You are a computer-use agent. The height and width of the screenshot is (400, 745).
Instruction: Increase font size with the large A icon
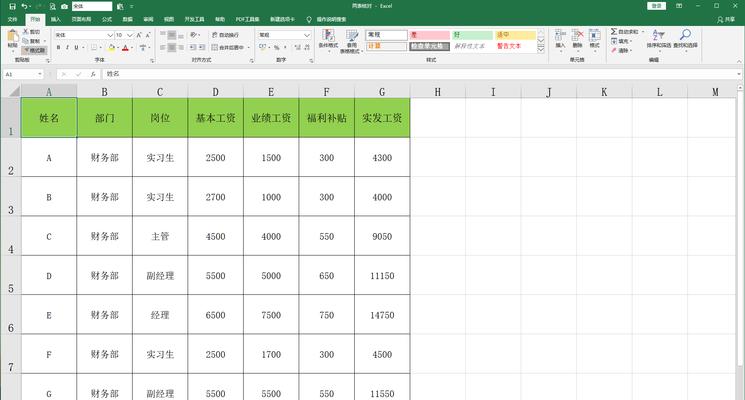tap(139, 35)
